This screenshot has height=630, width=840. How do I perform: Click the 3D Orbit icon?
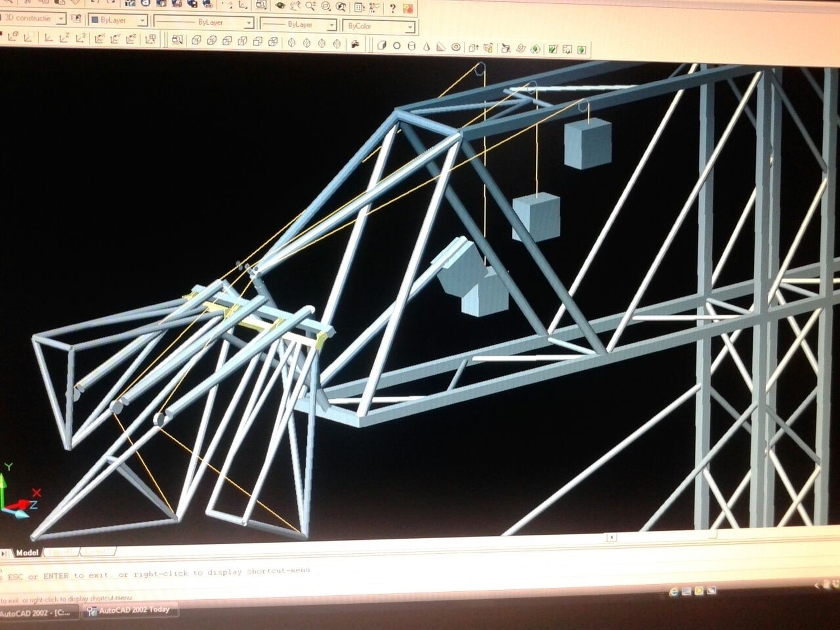(x=280, y=6)
